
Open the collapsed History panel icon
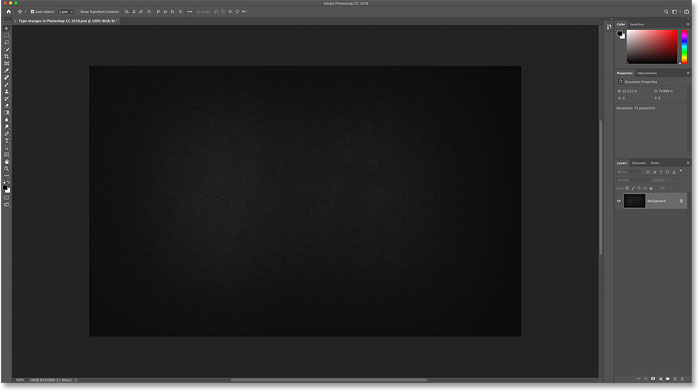pyautogui.click(x=609, y=27)
